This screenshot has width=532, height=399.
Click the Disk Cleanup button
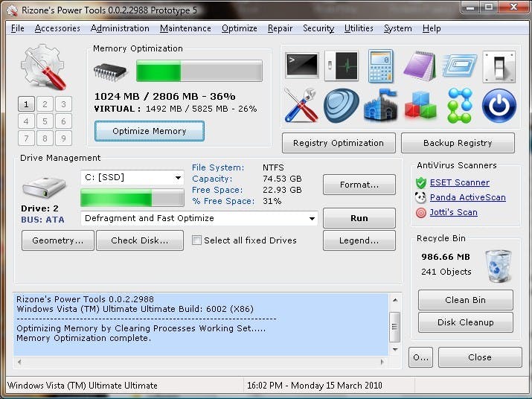click(466, 322)
